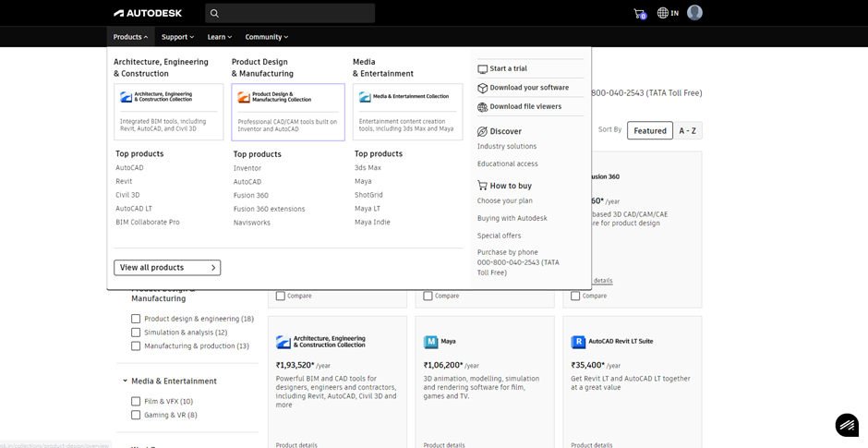Click the Download your software box icon
Viewport: 868px width, 448px height.
[483, 88]
